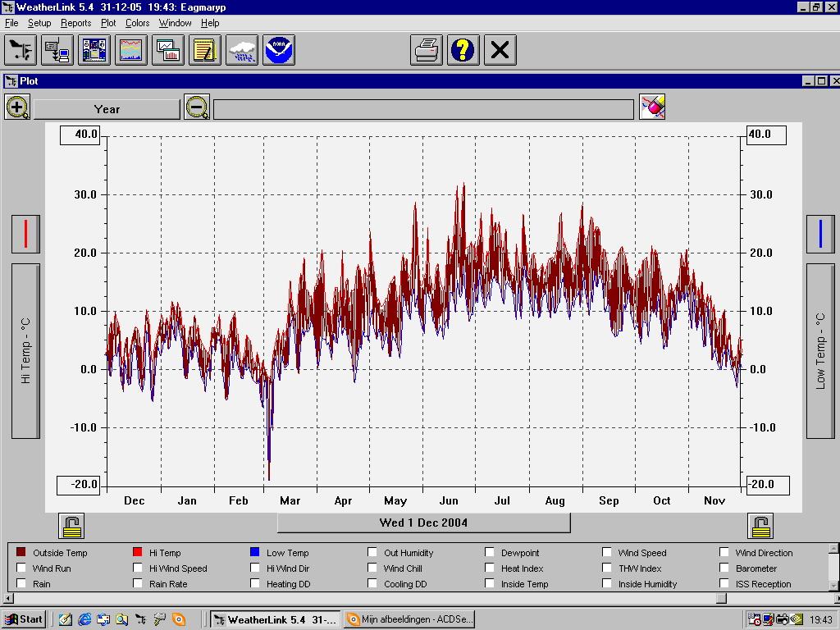Click the black X toolbar icon
The height and width of the screenshot is (630, 840).
pos(500,50)
